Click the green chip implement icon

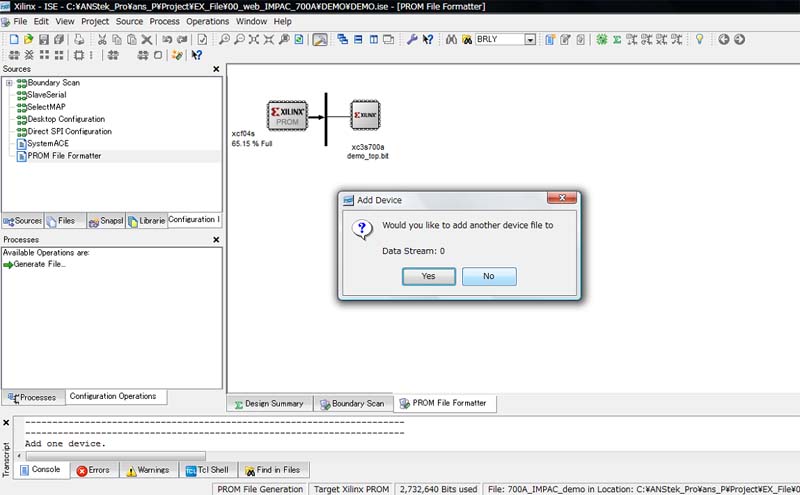[602, 39]
